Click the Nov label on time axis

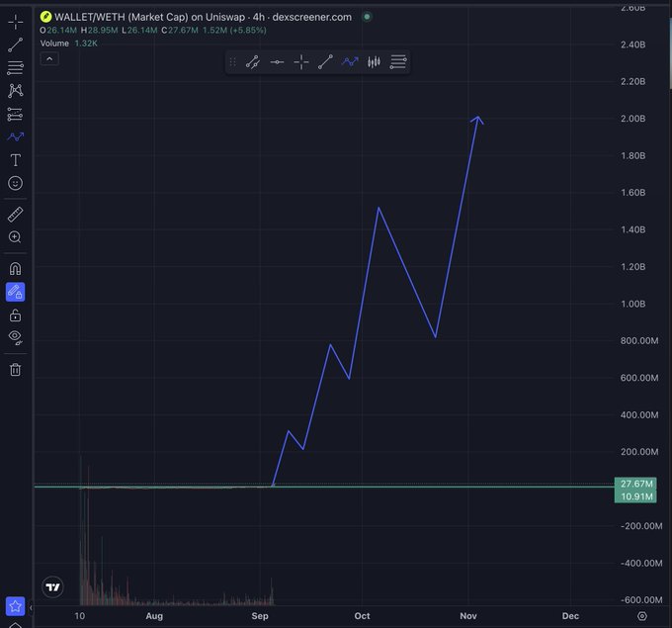tap(468, 616)
